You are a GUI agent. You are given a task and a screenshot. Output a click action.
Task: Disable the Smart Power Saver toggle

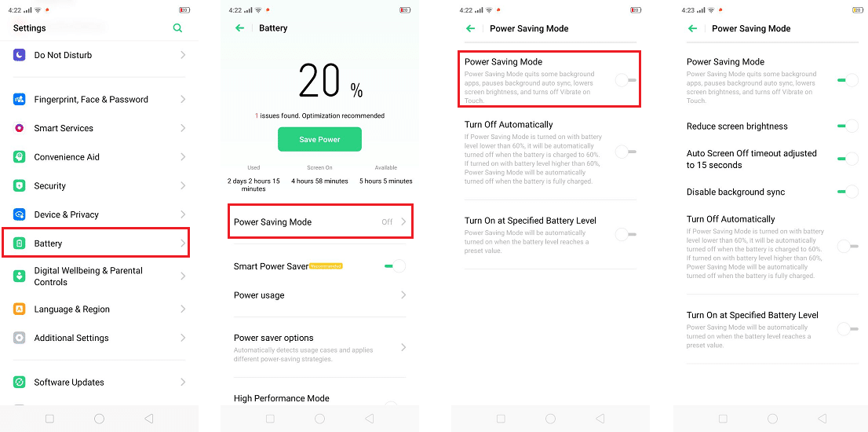(x=394, y=266)
